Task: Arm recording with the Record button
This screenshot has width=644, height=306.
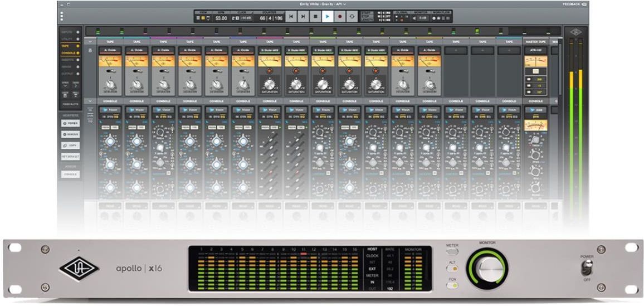Action: click(340, 16)
